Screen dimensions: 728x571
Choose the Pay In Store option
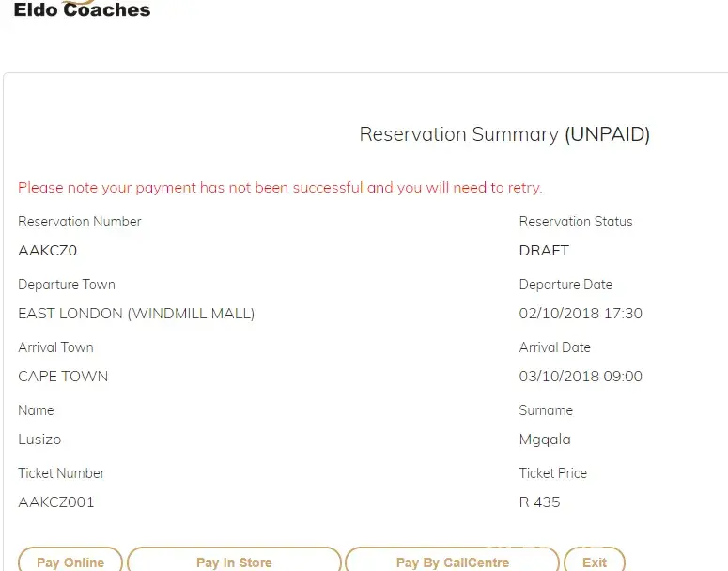[234, 562]
